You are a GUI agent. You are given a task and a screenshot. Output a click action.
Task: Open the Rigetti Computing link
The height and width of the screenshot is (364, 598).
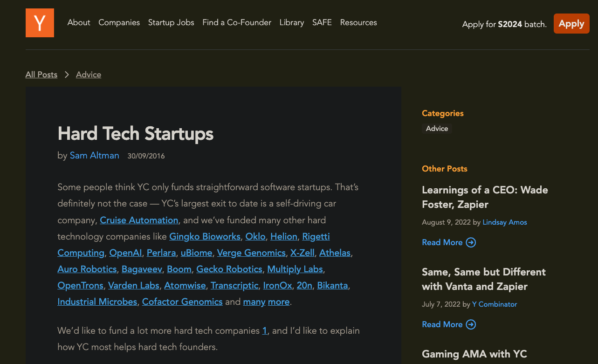316,236
